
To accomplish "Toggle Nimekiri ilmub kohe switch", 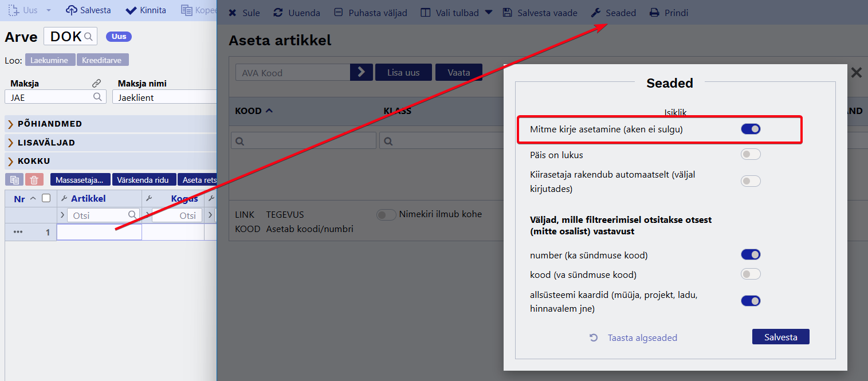I will (386, 215).
